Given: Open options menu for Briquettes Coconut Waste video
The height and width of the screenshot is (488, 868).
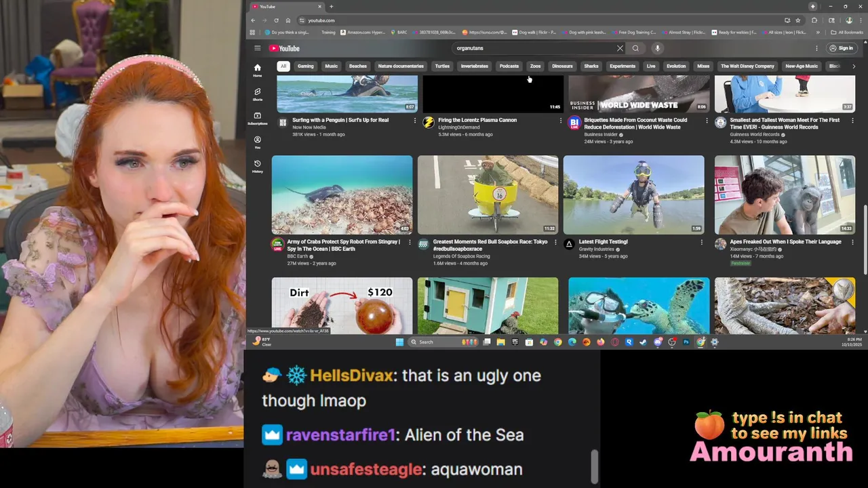Looking at the screenshot, I should pos(707,121).
